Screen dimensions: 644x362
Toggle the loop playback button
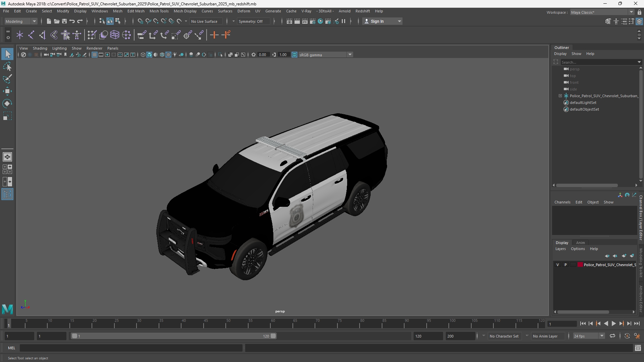[x=612, y=336]
